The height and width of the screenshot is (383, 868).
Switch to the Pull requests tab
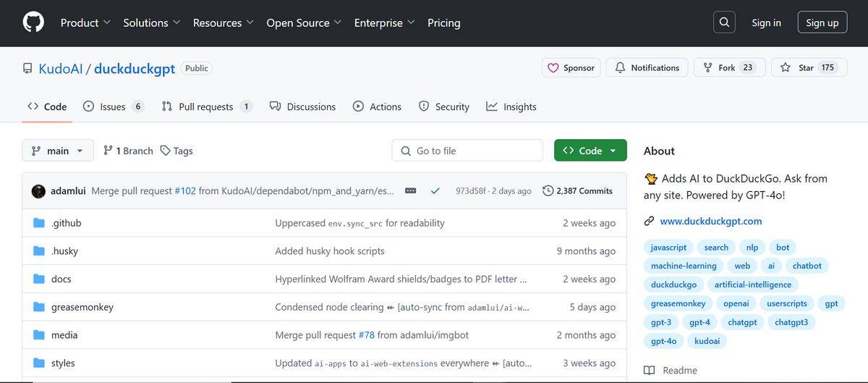(x=207, y=106)
